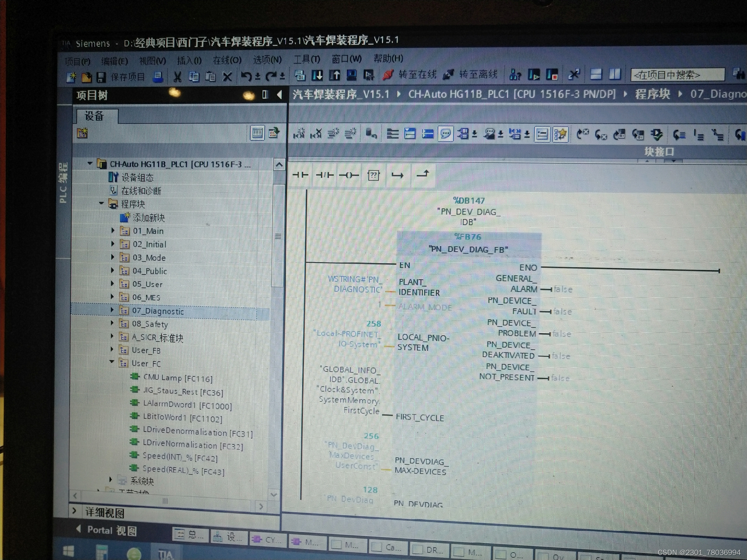Expand the 02_Initial folder
The height and width of the screenshot is (560, 747).
113,244
